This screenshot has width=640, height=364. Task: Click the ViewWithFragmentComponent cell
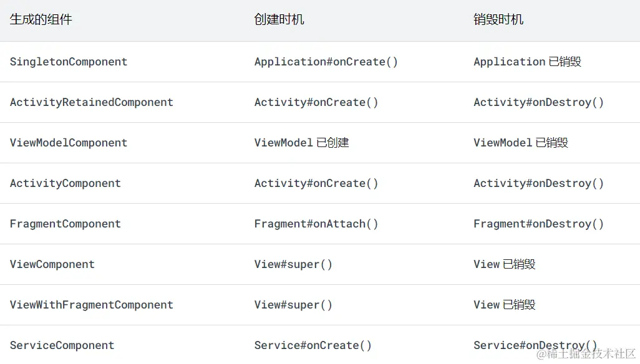(x=92, y=305)
